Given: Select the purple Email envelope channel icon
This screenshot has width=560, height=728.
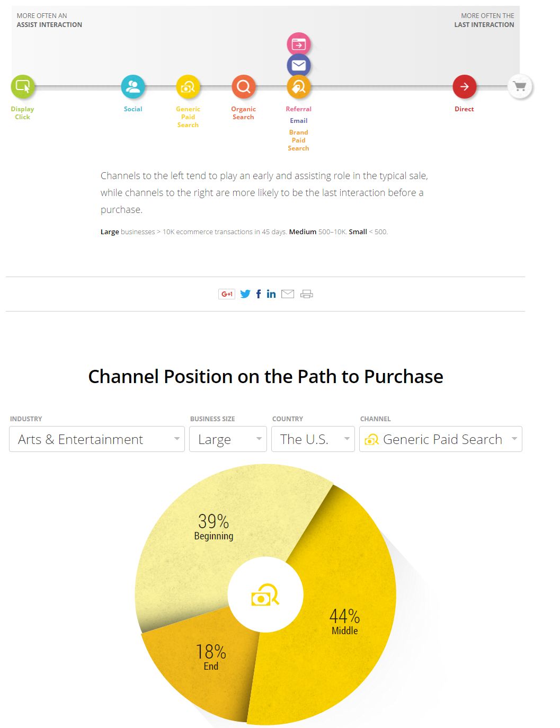Looking at the screenshot, I should [299, 65].
